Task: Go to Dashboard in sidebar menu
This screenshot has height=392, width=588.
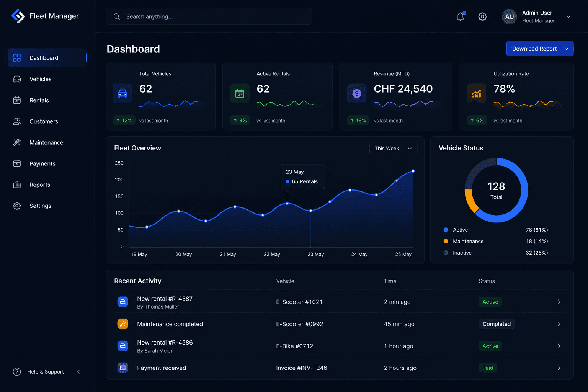Action: tap(47, 58)
